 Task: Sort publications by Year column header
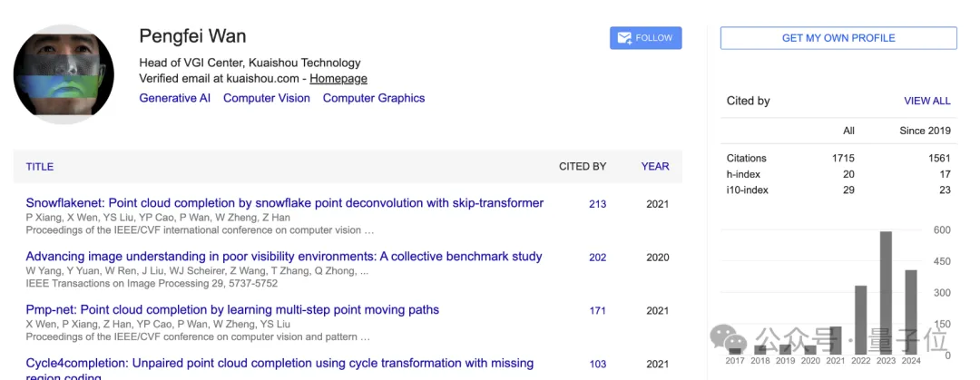[x=655, y=167]
